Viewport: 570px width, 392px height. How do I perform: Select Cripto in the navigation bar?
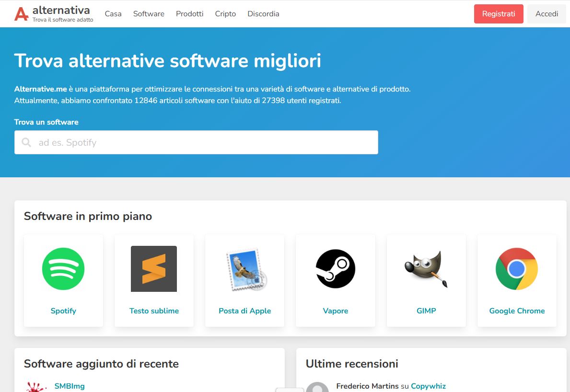tap(225, 14)
